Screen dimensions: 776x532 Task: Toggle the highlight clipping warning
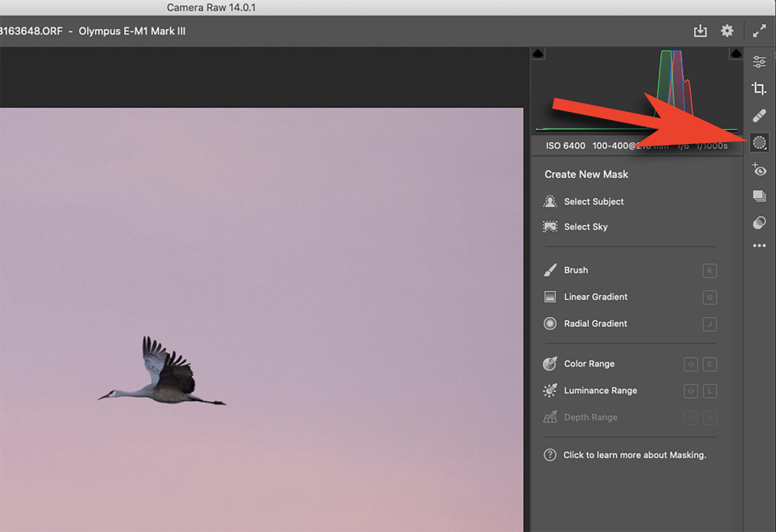tap(736, 53)
